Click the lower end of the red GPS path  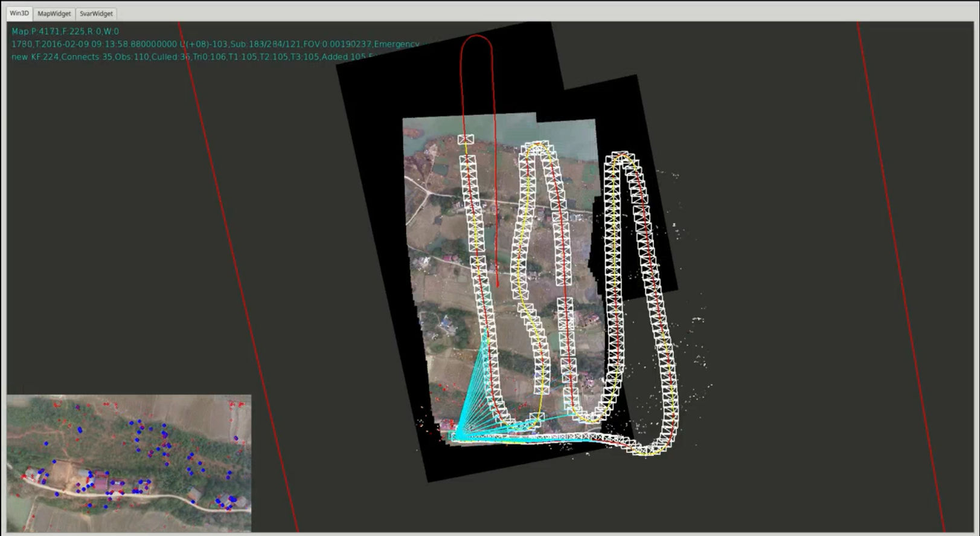pos(498,284)
